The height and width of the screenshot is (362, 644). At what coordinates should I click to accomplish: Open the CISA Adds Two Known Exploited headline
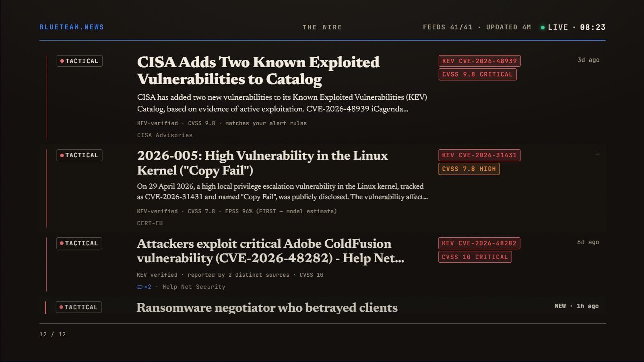click(258, 70)
